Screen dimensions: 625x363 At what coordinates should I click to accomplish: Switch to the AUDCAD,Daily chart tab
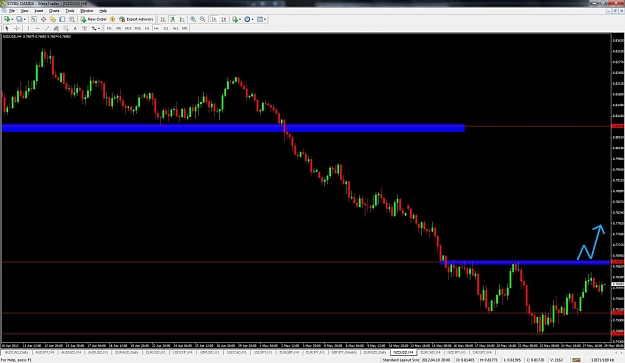pos(16,353)
